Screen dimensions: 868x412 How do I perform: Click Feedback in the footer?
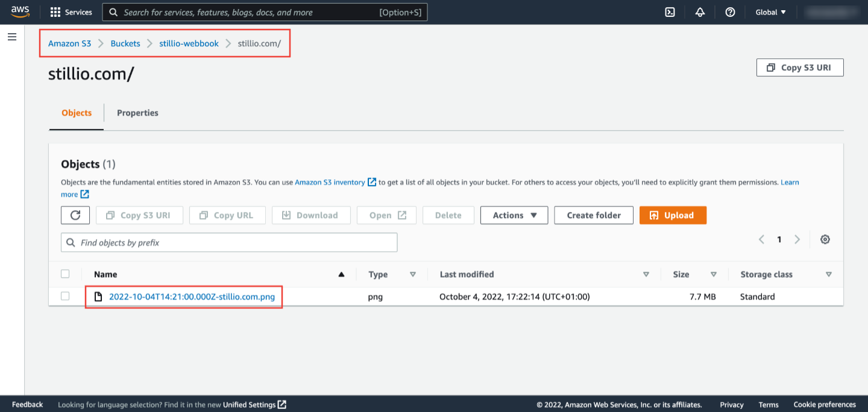click(x=27, y=405)
